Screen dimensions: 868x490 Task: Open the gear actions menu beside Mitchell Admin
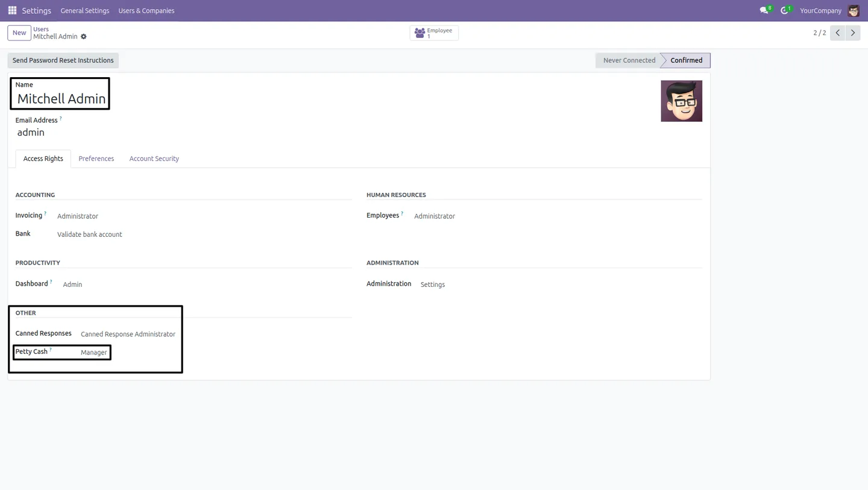[x=84, y=37]
